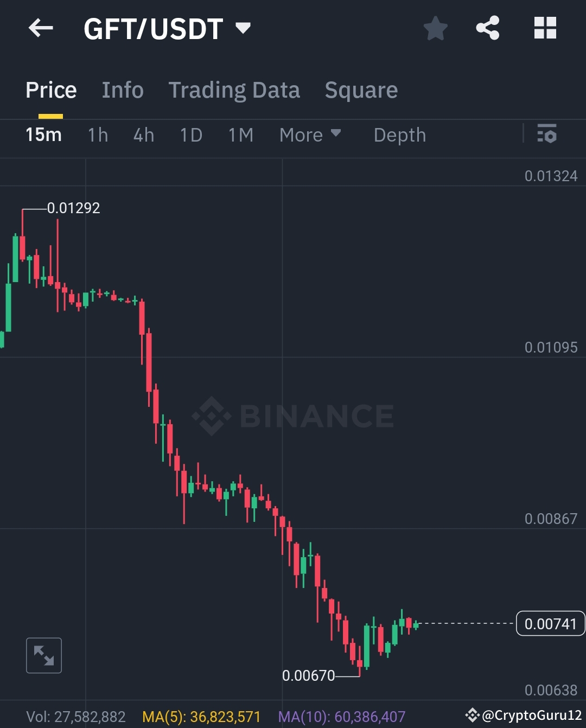Switch to the Trading Data tab
This screenshot has height=728, width=586.
tap(234, 90)
